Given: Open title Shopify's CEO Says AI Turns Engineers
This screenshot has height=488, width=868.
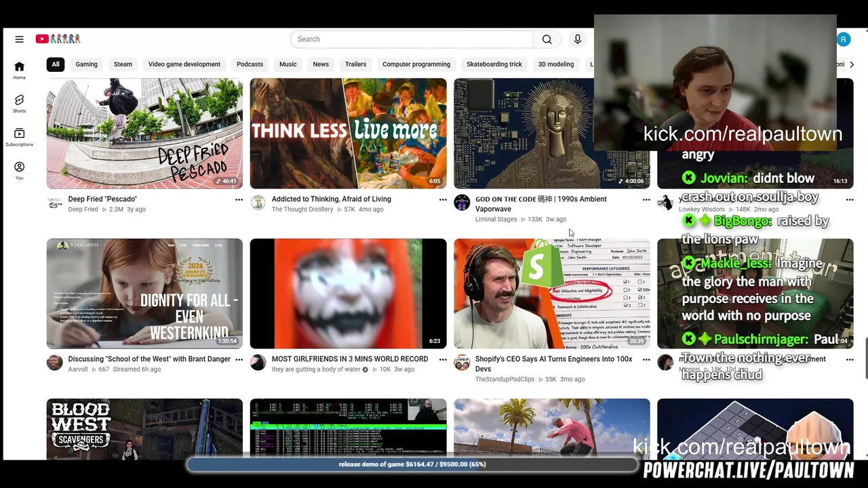Looking at the screenshot, I should click(x=554, y=364).
